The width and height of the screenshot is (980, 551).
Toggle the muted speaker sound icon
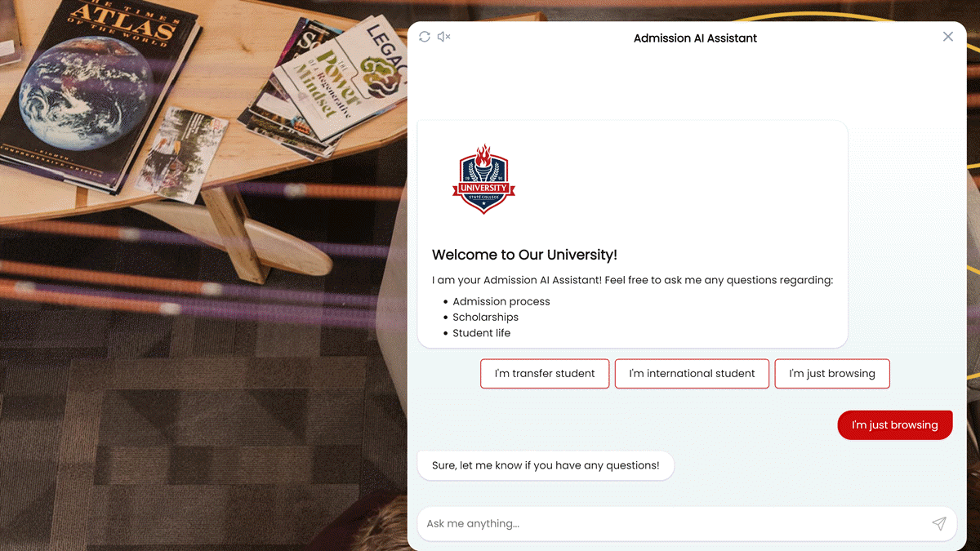(x=444, y=37)
